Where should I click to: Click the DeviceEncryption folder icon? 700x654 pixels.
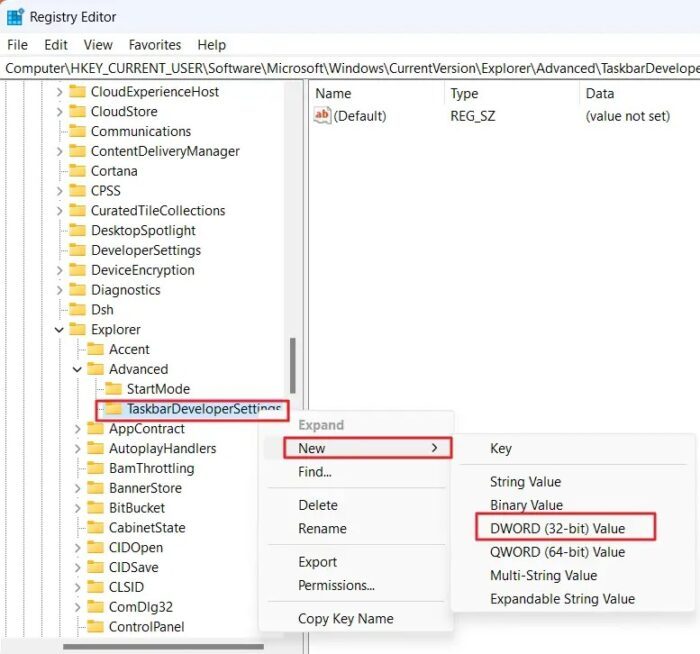[77, 270]
